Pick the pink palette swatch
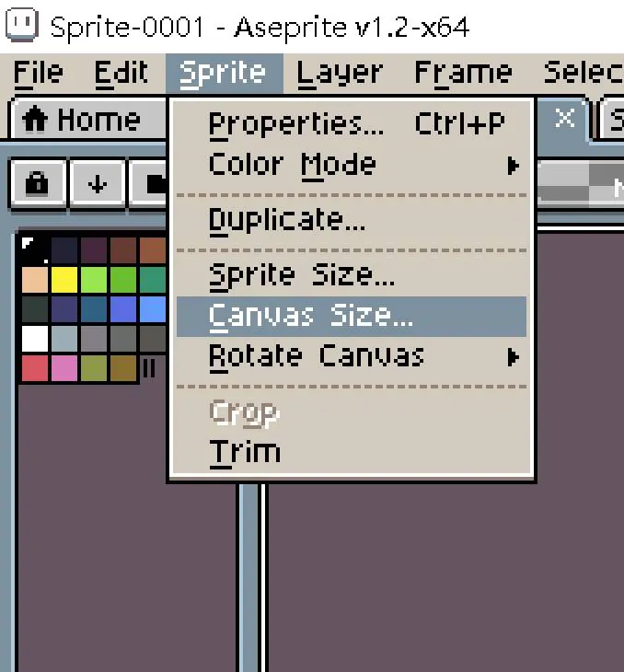 pos(64,368)
